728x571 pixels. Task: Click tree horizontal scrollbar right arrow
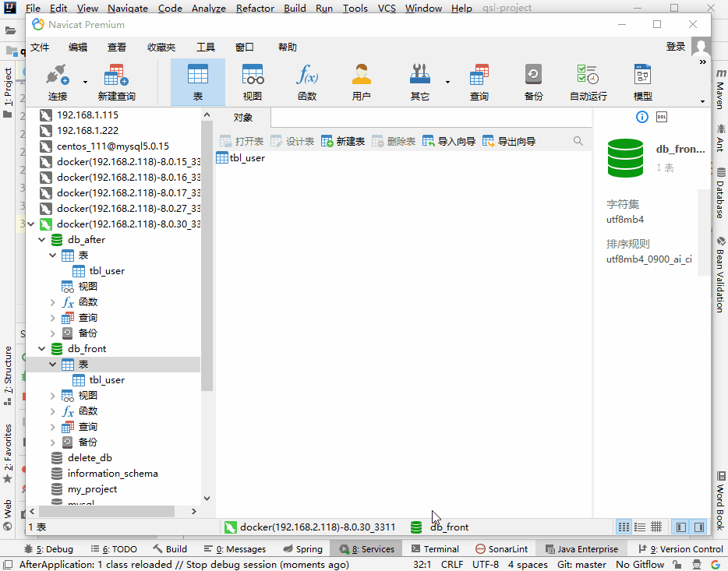(x=194, y=511)
